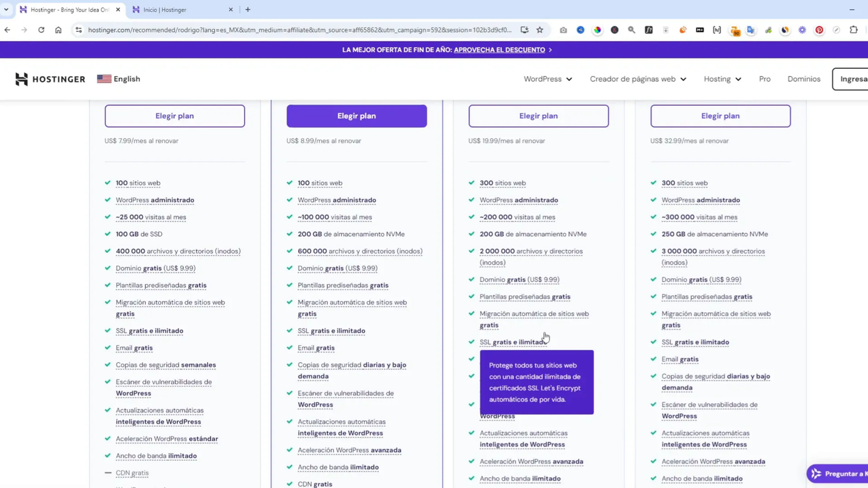Open the Pinterest extension

point(819,30)
